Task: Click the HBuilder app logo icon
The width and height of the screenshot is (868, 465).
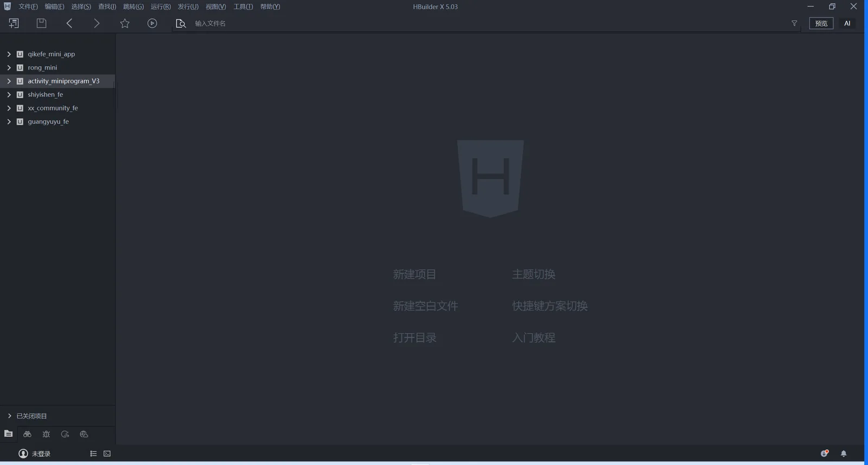Action: pyautogui.click(x=8, y=7)
